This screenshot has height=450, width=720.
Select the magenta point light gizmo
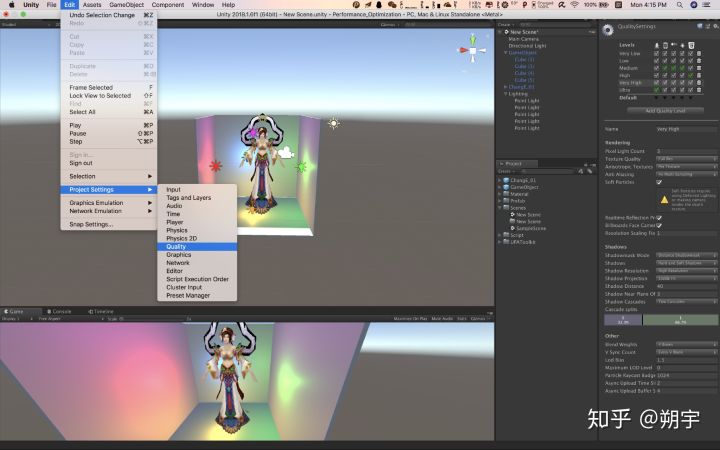coord(253,133)
